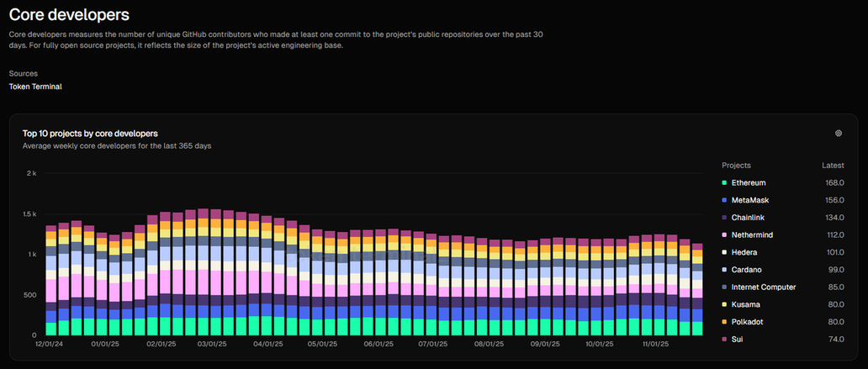The height and width of the screenshot is (369, 868).
Task: Click the green Ethereum legend swatch
Action: [x=724, y=183]
